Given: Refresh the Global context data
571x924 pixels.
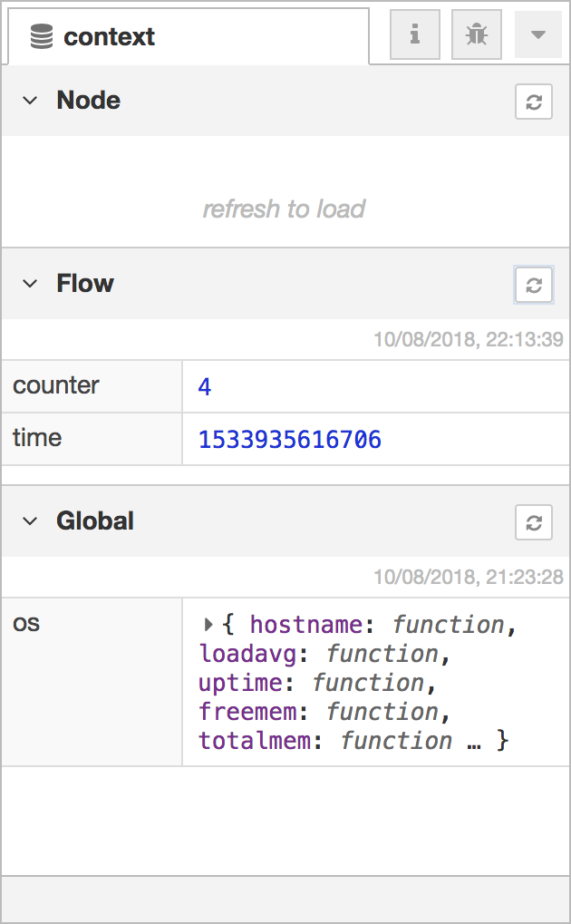Looking at the screenshot, I should (x=533, y=522).
